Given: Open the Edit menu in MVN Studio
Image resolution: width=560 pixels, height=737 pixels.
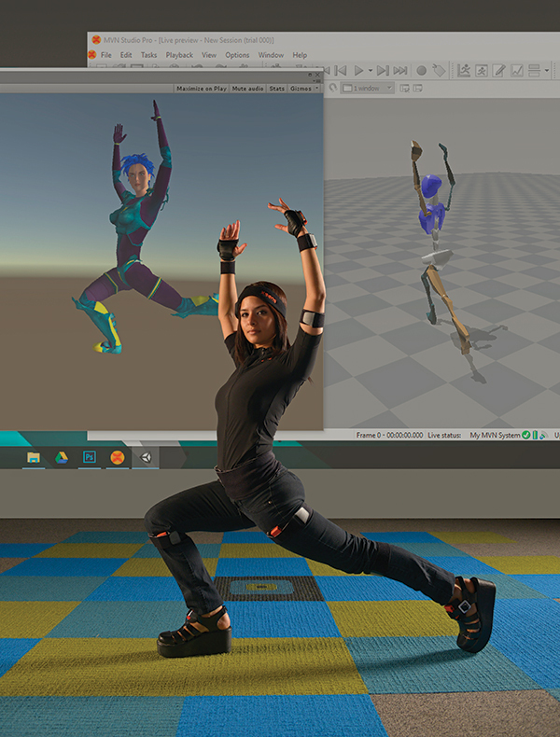Looking at the screenshot, I should click(126, 55).
